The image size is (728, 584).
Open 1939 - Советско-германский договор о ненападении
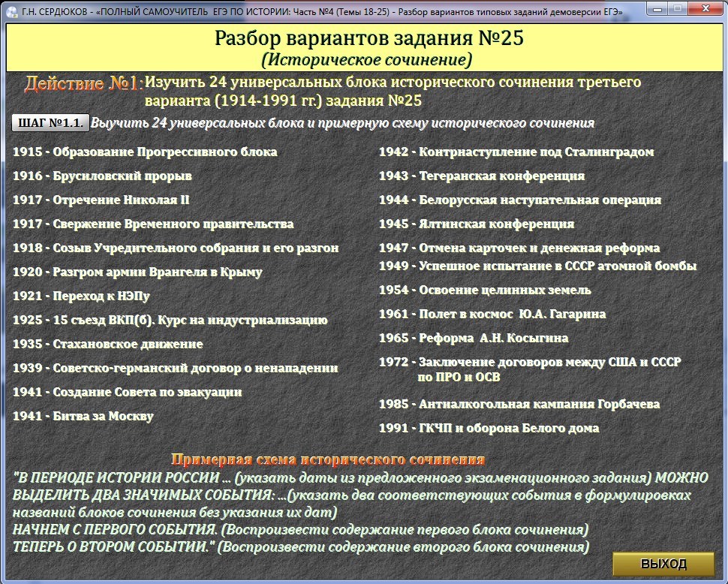tap(176, 368)
